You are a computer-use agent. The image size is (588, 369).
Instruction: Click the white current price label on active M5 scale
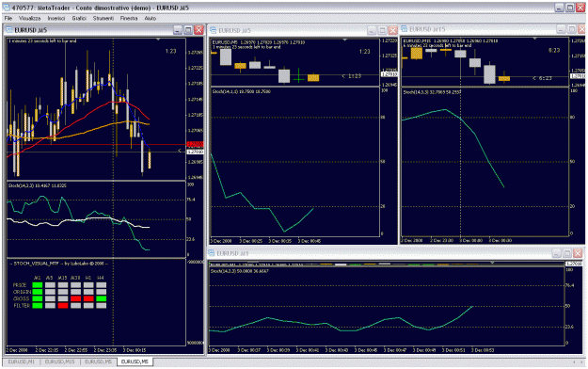pyautogui.click(x=195, y=152)
